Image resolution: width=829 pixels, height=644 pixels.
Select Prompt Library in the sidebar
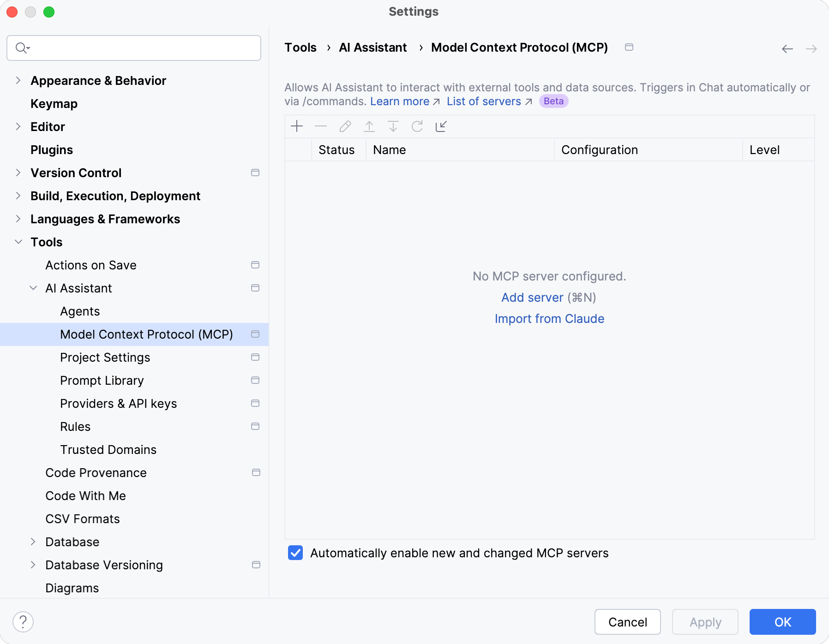102,380
